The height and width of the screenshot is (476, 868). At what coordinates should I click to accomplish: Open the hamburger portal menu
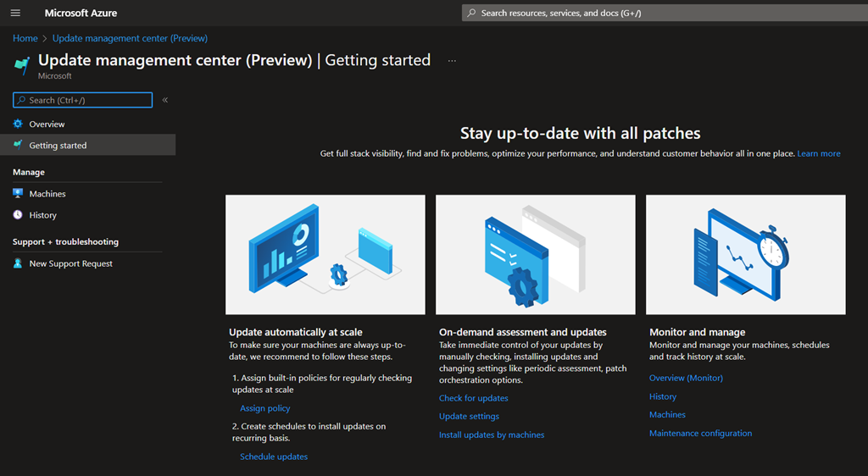pos(15,13)
